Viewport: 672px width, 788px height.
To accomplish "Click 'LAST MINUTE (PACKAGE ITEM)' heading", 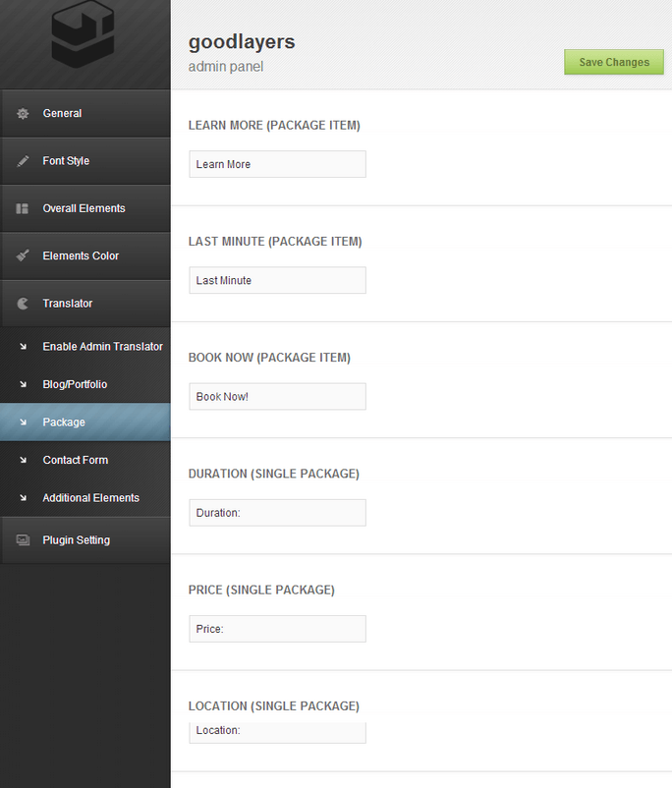I will [275, 242].
